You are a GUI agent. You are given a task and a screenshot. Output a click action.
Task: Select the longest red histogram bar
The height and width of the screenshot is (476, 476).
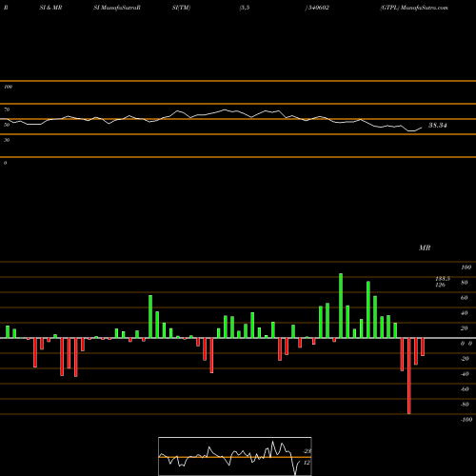[x=409, y=376]
